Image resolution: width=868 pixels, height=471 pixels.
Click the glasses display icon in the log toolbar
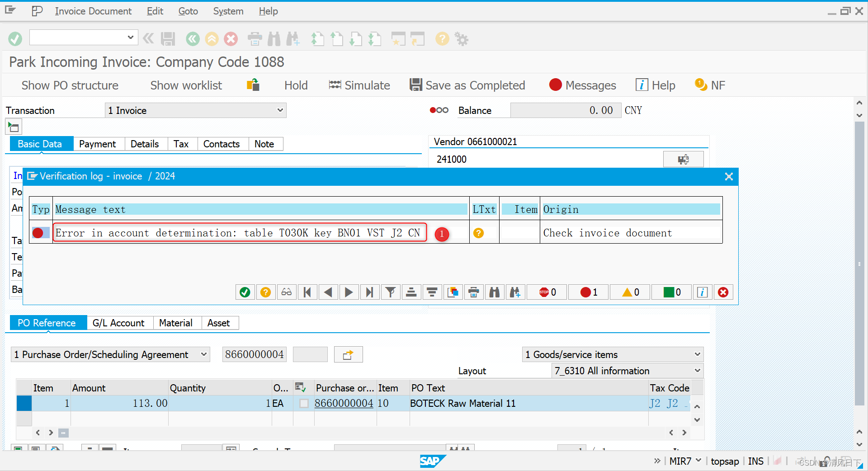pos(286,292)
